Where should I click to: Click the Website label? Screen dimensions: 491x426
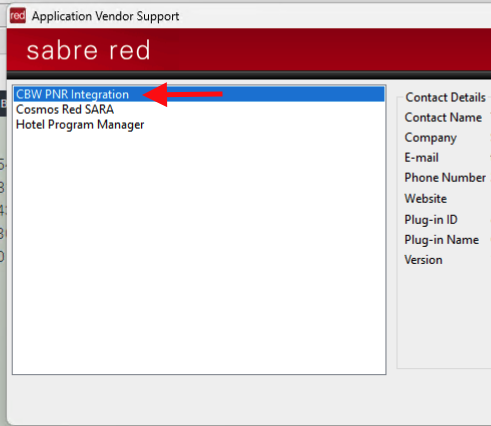[x=426, y=199]
